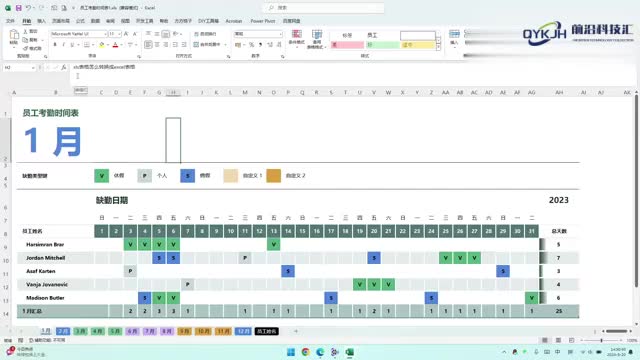Switch to Page Layout view in status bar
Image resolution: width=640 pixels, height=360 pixels.
point(558,340)
